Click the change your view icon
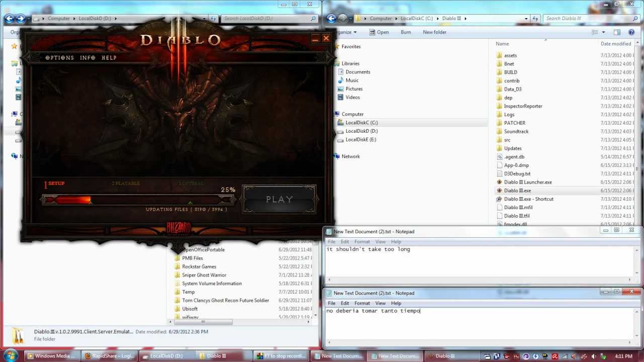The image size is (644, 362). (x=595, y=32)
